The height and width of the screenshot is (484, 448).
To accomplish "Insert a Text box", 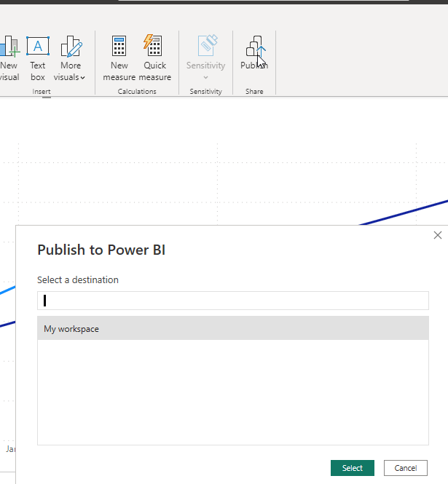I will [x=38, y=58].
